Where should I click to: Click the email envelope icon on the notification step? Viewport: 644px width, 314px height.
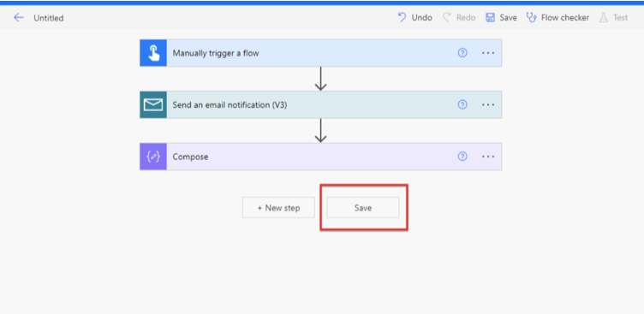(x=153, y=104)
